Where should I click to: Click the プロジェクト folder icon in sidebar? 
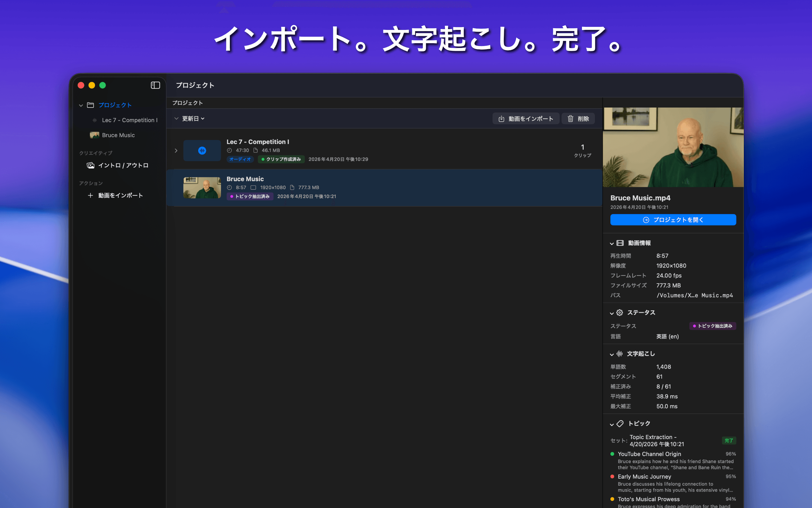tap(90, 105)
